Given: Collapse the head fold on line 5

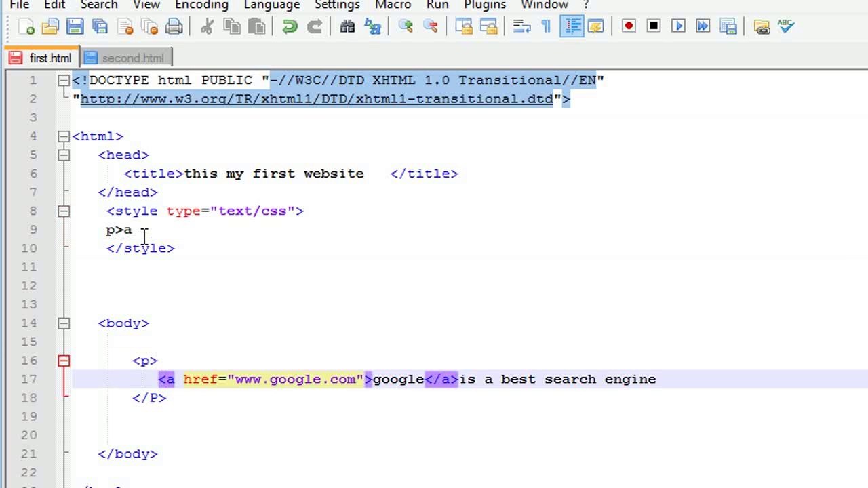Looking at the screenshot, I should click(x=63, y=155).
